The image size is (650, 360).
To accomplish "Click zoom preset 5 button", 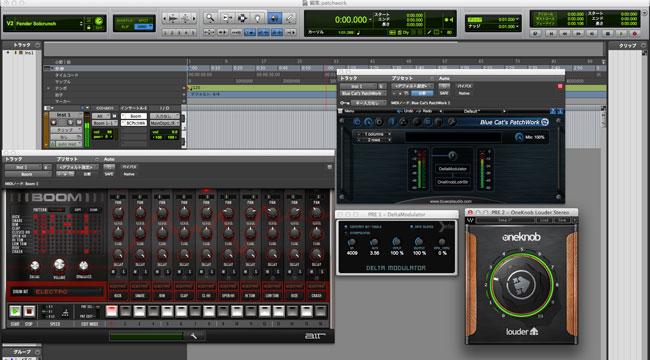I will point(192,32).
